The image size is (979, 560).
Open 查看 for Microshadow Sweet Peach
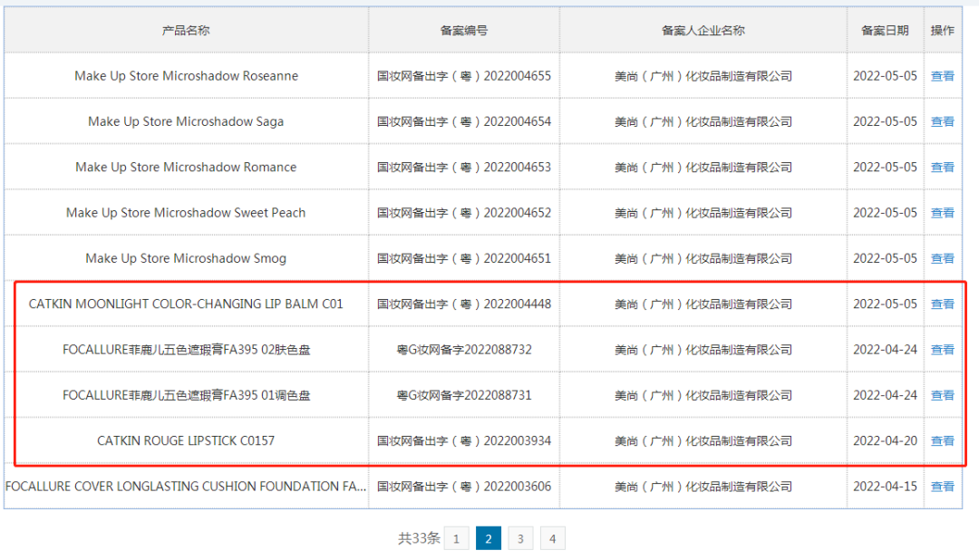point(942,213)
